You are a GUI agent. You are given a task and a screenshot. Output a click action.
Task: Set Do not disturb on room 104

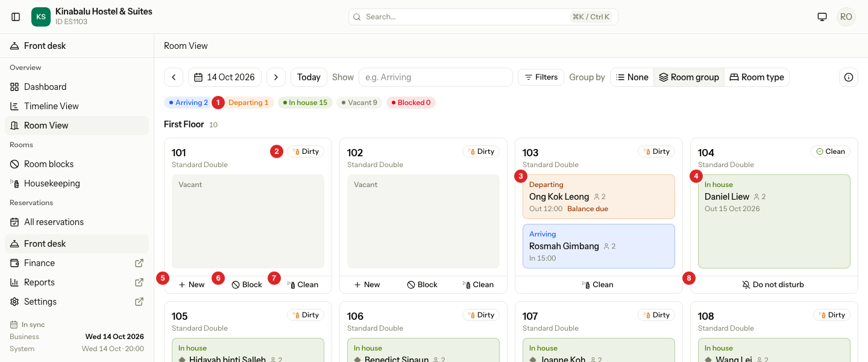point(773,285)
